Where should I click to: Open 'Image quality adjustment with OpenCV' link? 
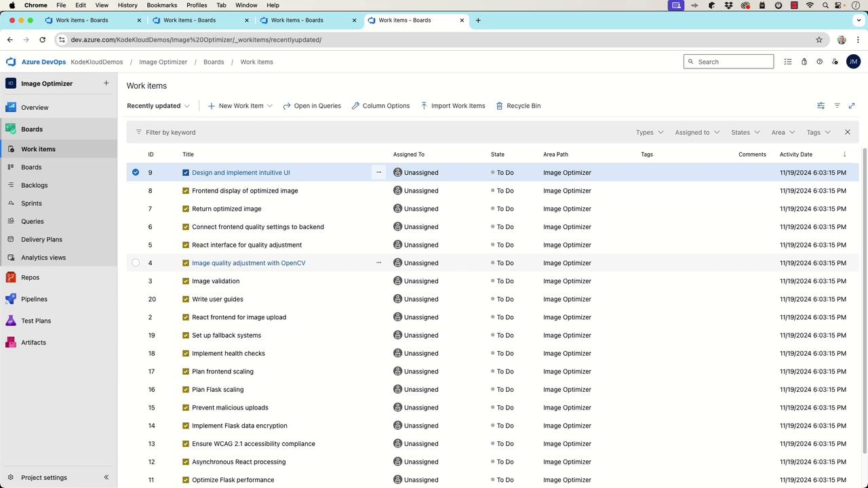[248, 263]
